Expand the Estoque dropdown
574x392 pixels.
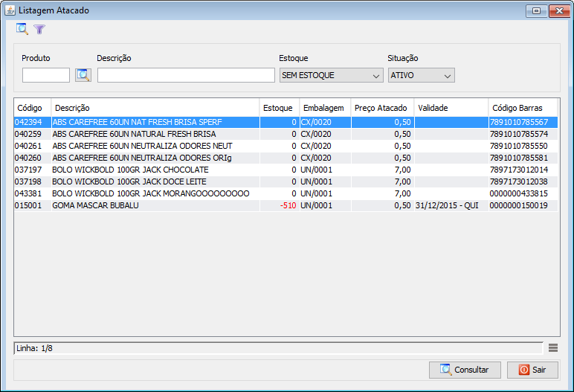(331, 75)
